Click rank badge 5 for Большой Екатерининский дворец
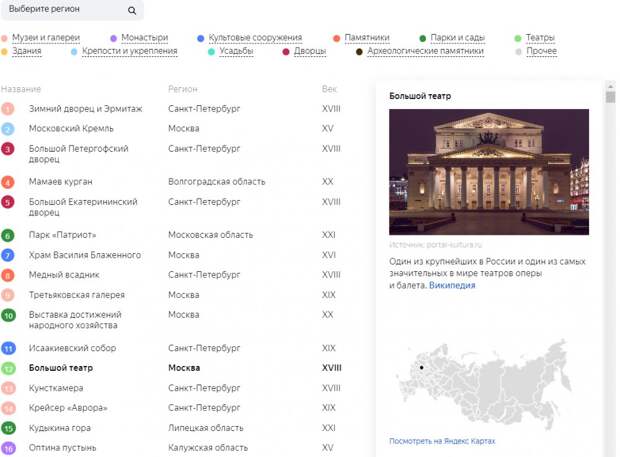Image resolution: width=620 pixels, height=457 pixels. (x=8, y=202)
